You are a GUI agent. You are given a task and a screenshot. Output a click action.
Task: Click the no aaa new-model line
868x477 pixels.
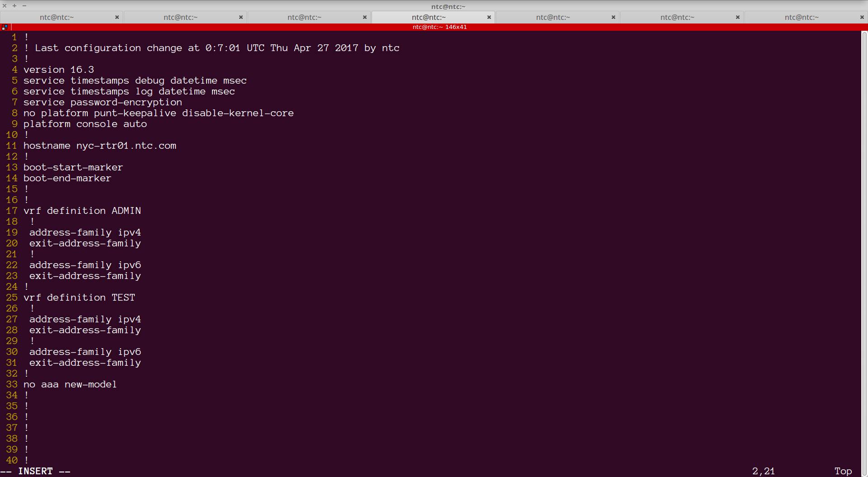[70, 384]
